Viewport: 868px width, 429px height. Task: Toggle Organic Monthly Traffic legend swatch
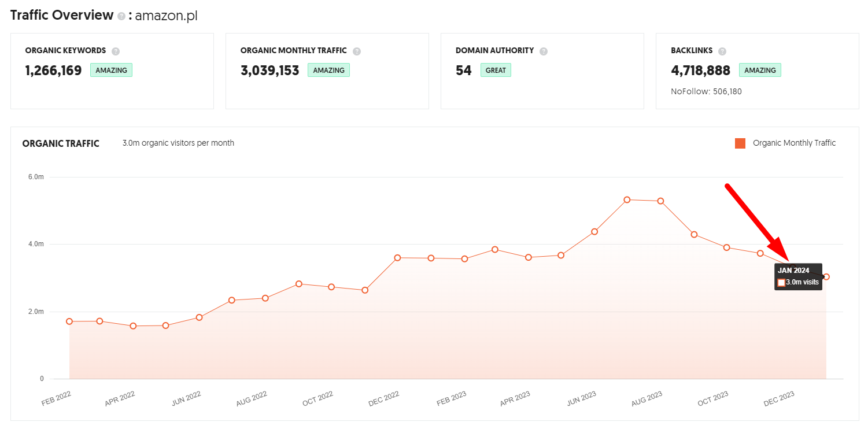[x=740, y=143]
